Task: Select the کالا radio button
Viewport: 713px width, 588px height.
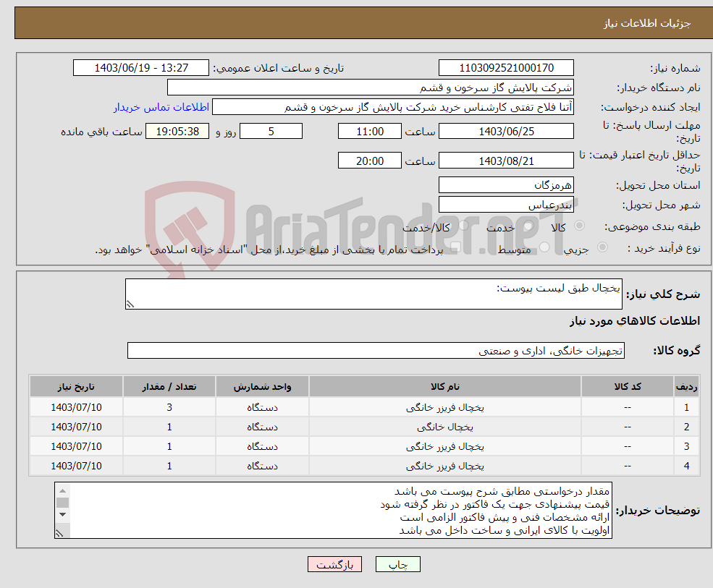Action: click(579, 226)
